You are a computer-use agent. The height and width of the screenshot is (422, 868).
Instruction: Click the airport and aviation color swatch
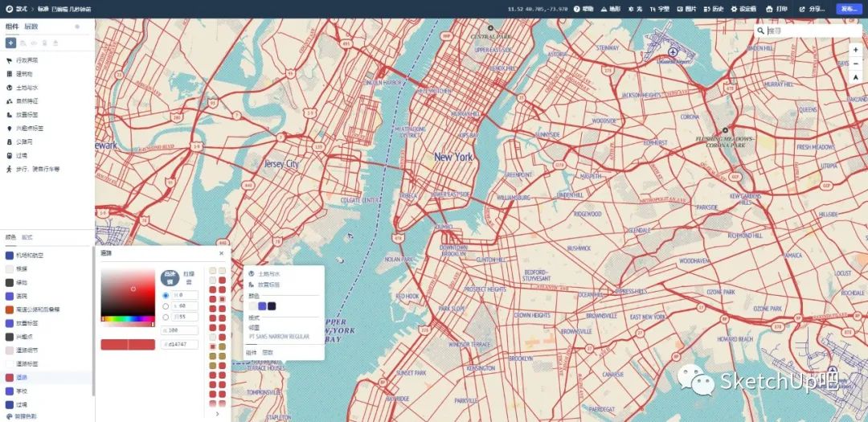coord(10,255)
